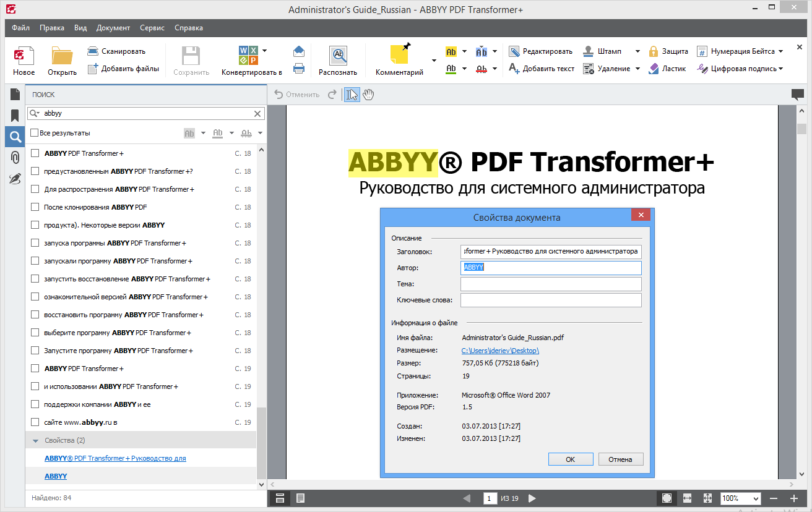Activate the text selection cursor tool

click(352, 95)
